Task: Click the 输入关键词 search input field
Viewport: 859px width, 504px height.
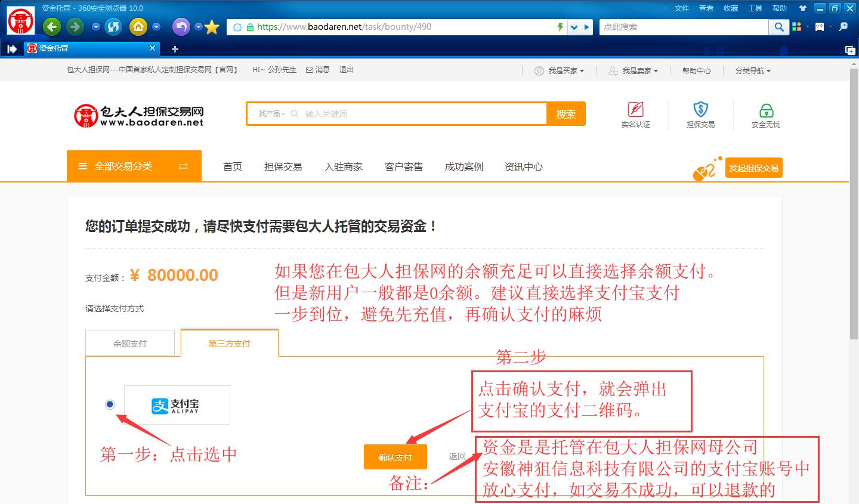Action: 418,114
